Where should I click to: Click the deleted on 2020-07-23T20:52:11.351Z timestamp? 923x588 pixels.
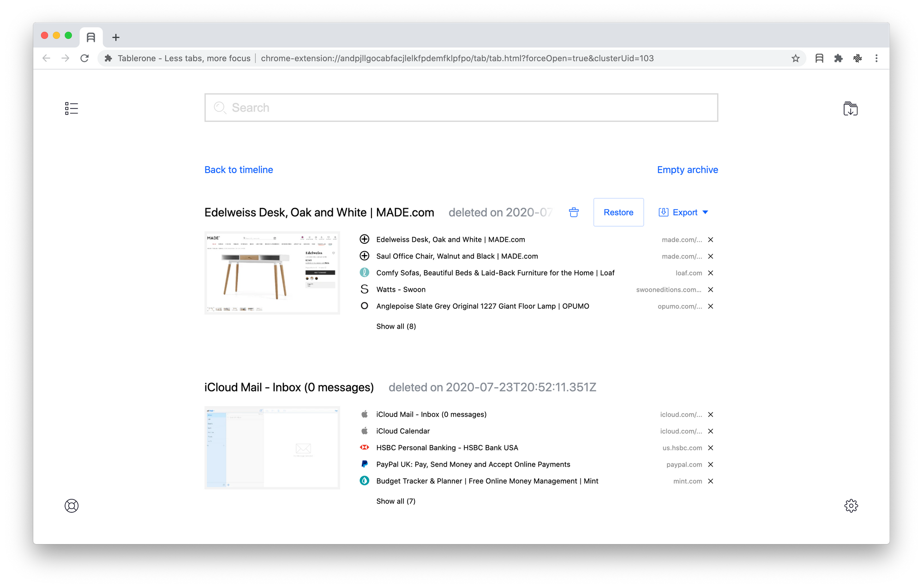[x=492, y=387]
